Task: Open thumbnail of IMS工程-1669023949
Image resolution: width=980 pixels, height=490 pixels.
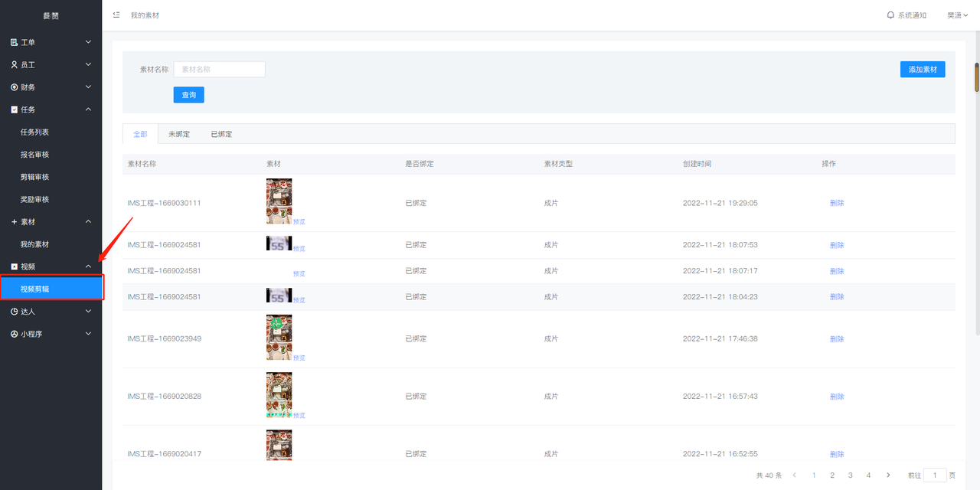Action: pos(279,337)
